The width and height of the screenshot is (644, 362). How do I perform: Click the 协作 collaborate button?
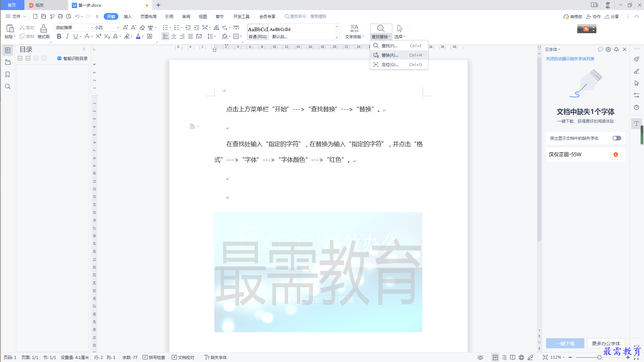pyautogui.click(x=593, y=16)
